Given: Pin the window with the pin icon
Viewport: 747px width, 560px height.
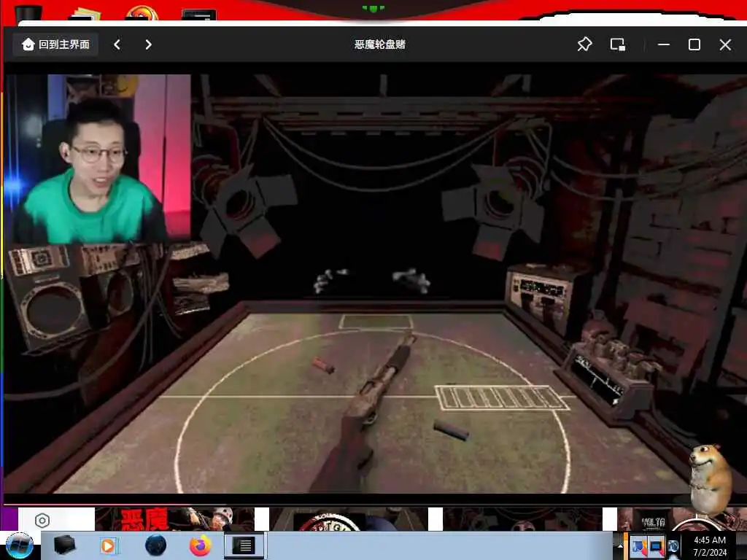Looking at the screenshot, I should 584,44.
